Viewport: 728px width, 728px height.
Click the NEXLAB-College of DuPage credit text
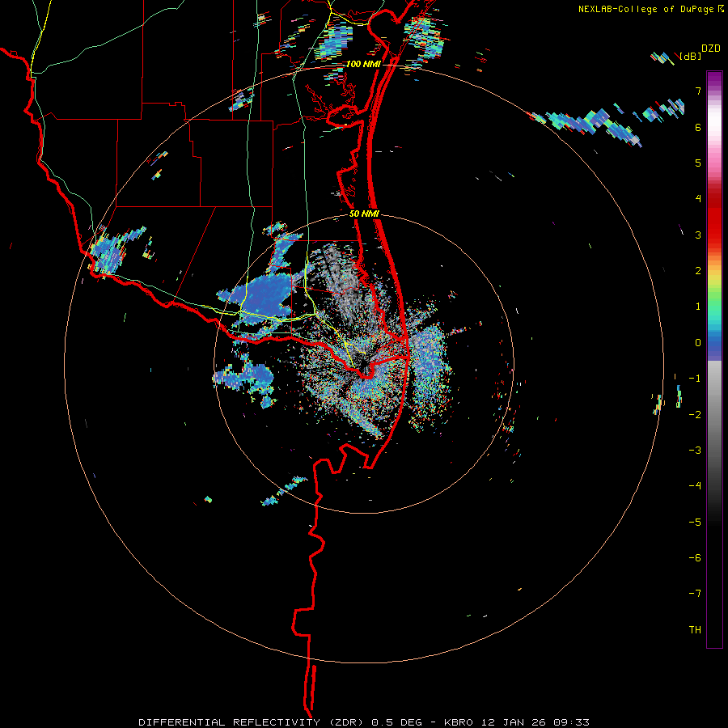point(646,9)
